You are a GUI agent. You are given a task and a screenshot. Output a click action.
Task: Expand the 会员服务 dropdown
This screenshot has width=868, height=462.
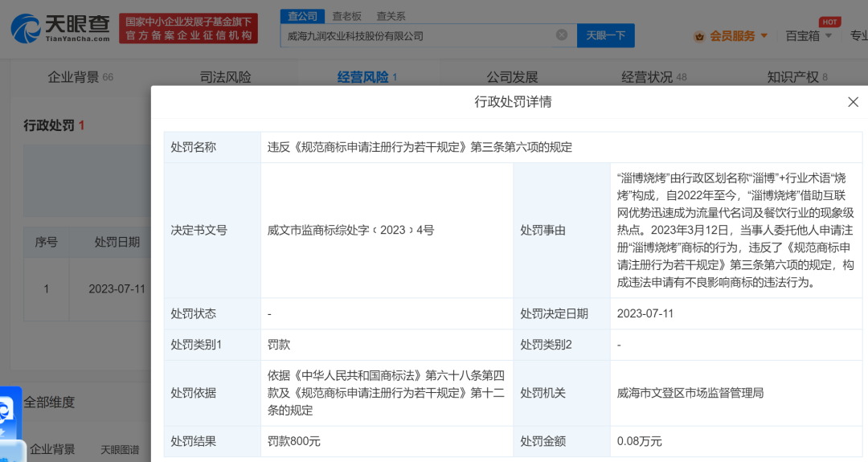click(x=764, y=36)
